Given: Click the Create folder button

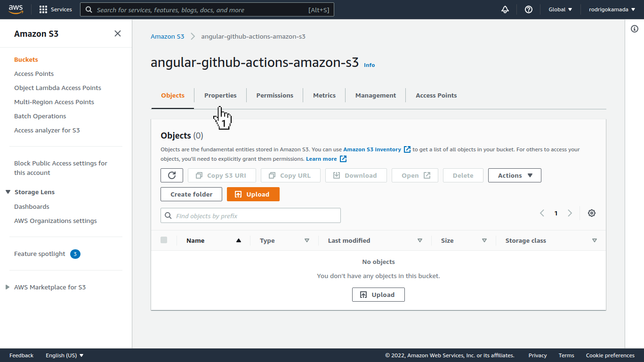Looking at the screenshot, I should click(191, 194).
